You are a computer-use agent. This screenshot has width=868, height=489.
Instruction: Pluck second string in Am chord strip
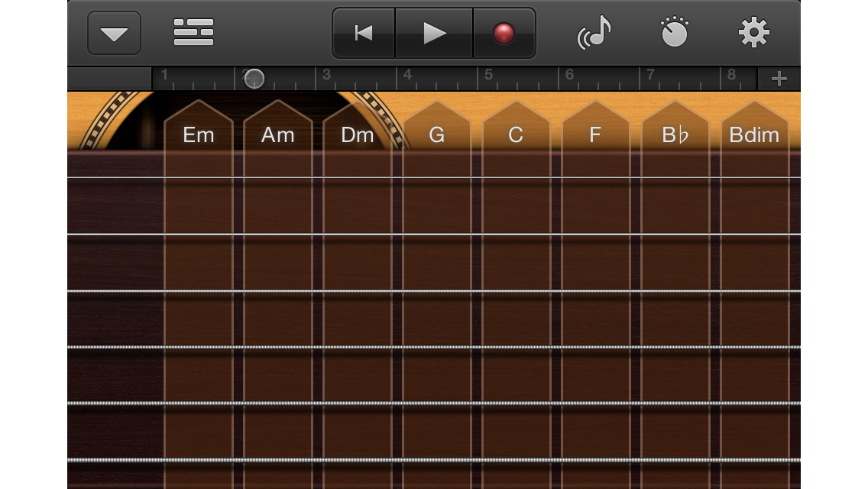[278, 235]
